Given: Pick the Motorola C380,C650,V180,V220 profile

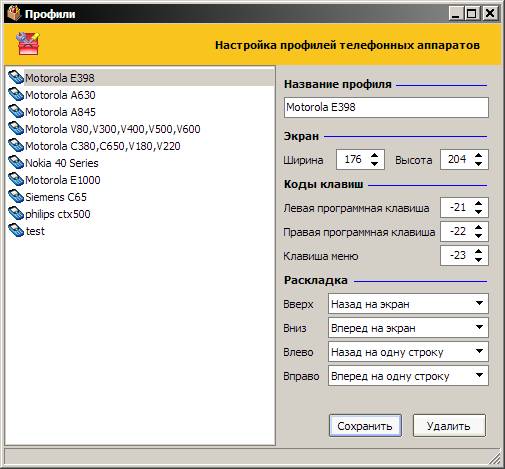Looking at the screenshot, I should (103, 146).
